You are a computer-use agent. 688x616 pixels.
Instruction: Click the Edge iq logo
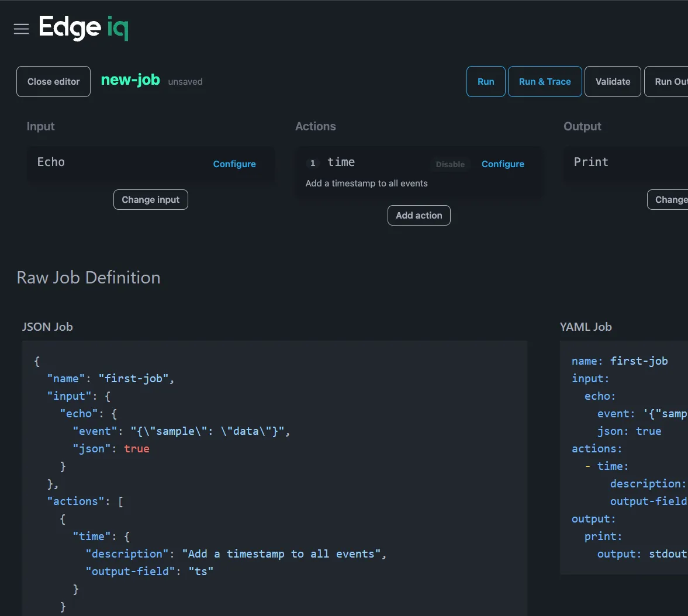coord(84,27)
